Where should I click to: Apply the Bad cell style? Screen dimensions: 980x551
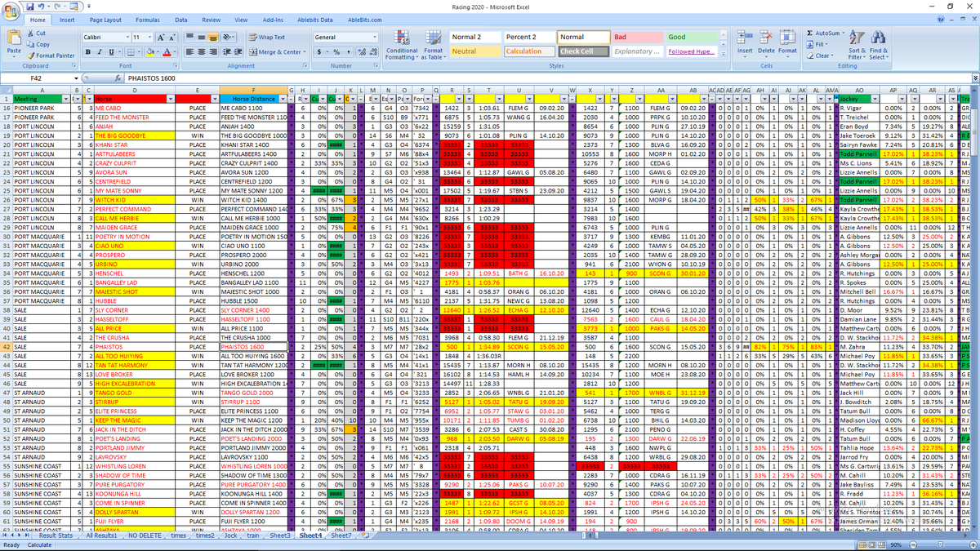coord(638,37)
